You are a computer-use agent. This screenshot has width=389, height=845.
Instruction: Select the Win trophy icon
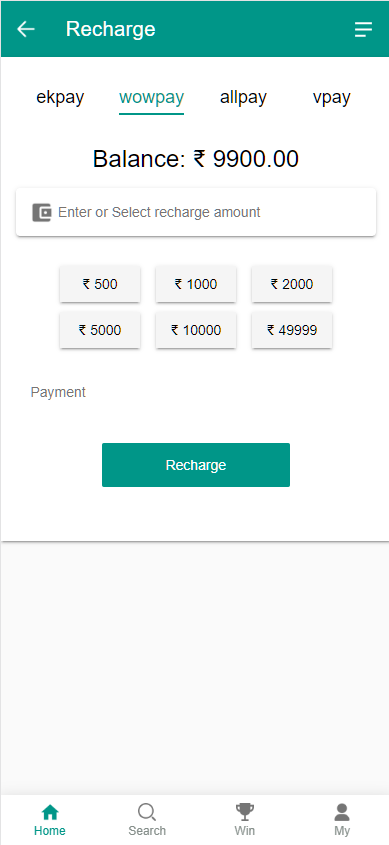(245, 811)
